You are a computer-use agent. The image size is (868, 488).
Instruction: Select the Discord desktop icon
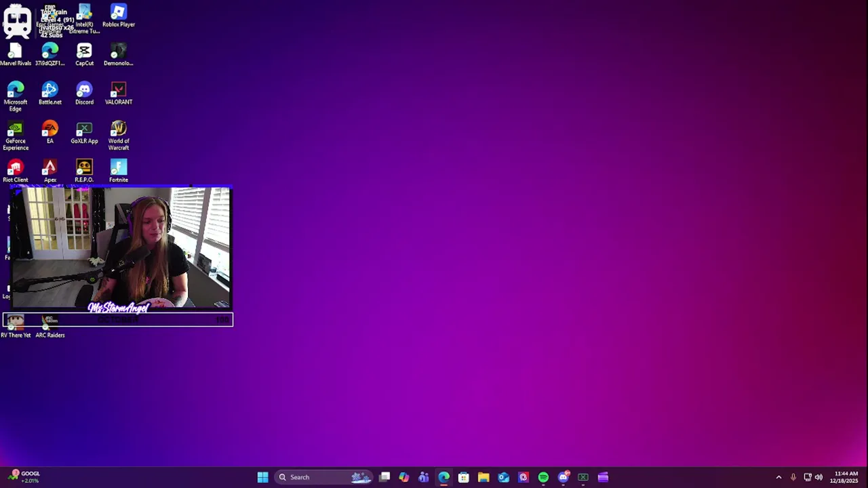pos(84,94)
